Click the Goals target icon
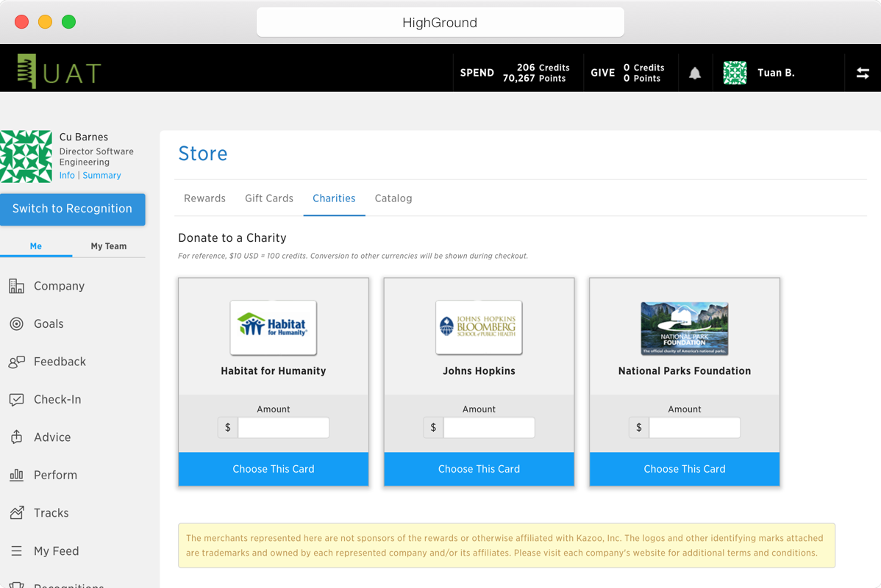The width and height of the screenshot is (881, 588). pos(17,323)
